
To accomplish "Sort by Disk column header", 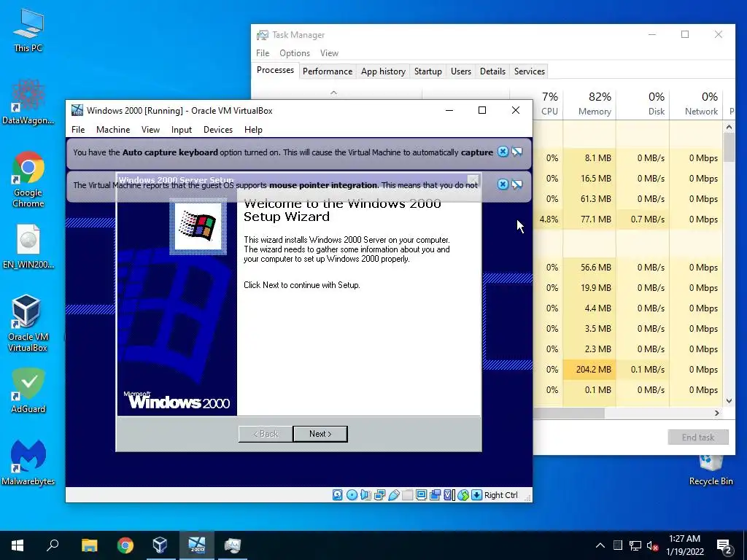I will 643,104.
